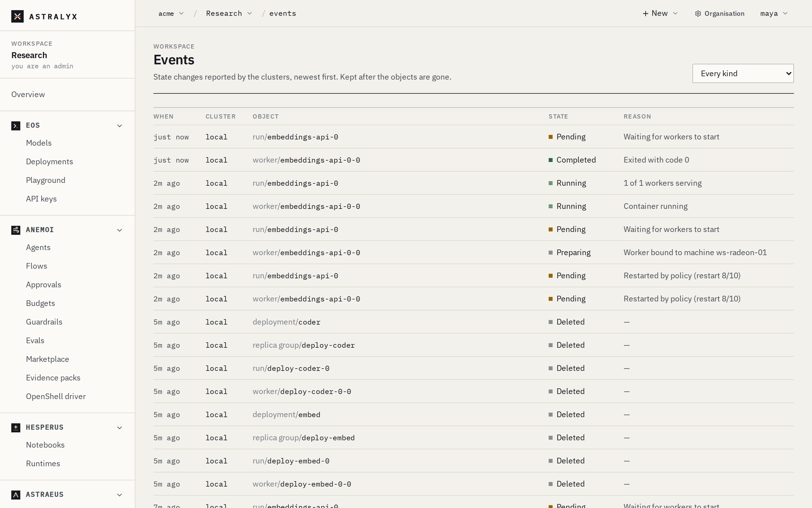Click object replica group/deploy-embed

[x=304, y=438]
